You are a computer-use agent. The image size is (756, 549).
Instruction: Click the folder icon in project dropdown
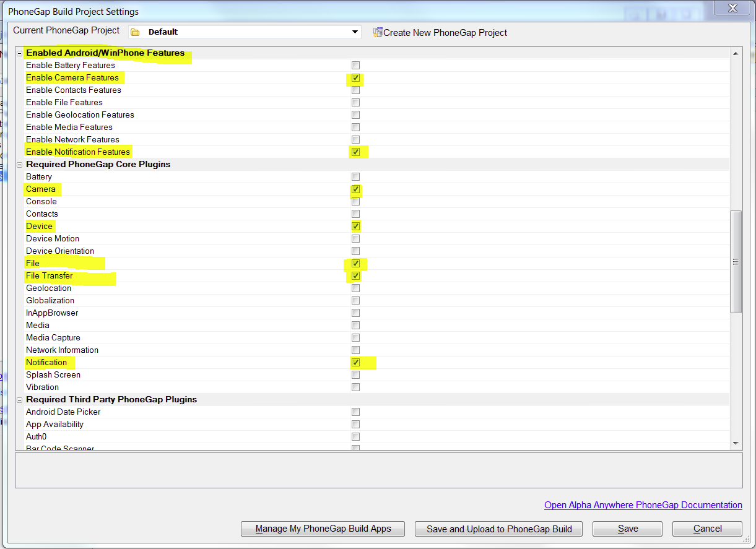tap(135, 32)
